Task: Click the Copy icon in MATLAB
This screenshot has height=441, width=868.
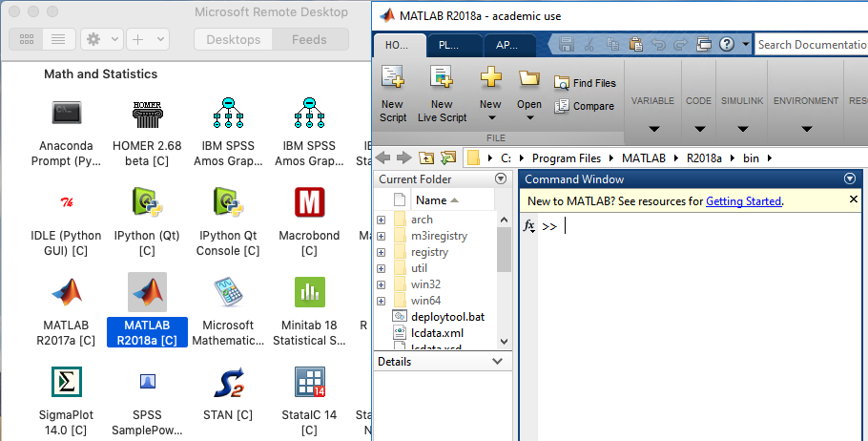Action: point(612,44)
